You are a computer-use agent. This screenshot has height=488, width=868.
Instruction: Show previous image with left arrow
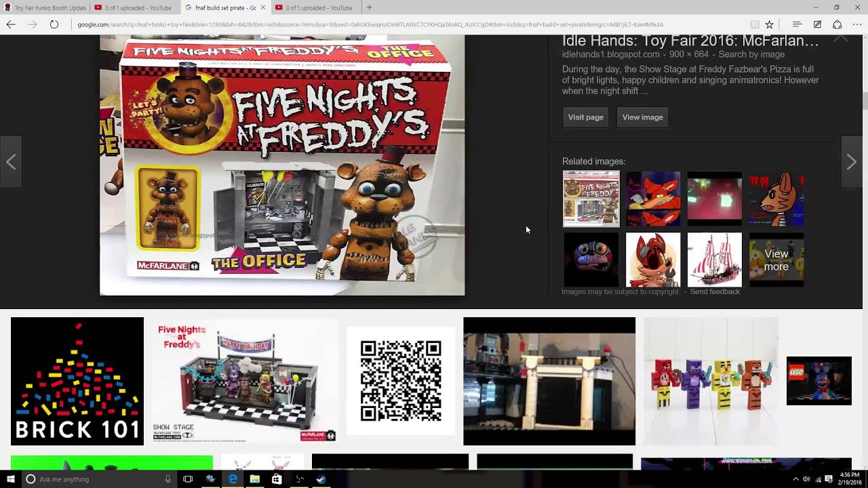(x=11, y=162)
